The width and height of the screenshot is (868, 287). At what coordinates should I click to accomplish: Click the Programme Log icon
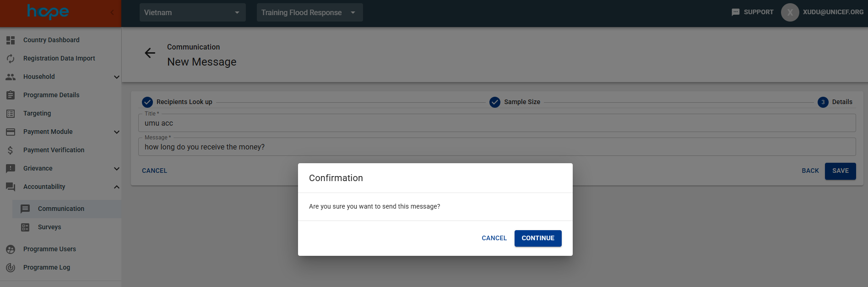coord(11,268)
